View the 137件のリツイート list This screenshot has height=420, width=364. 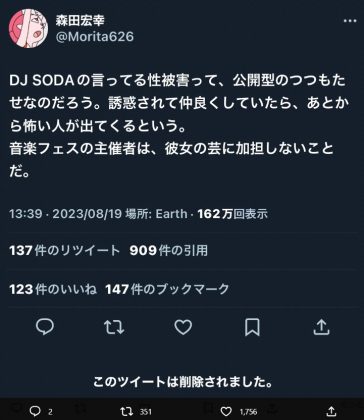coord(64,250)
